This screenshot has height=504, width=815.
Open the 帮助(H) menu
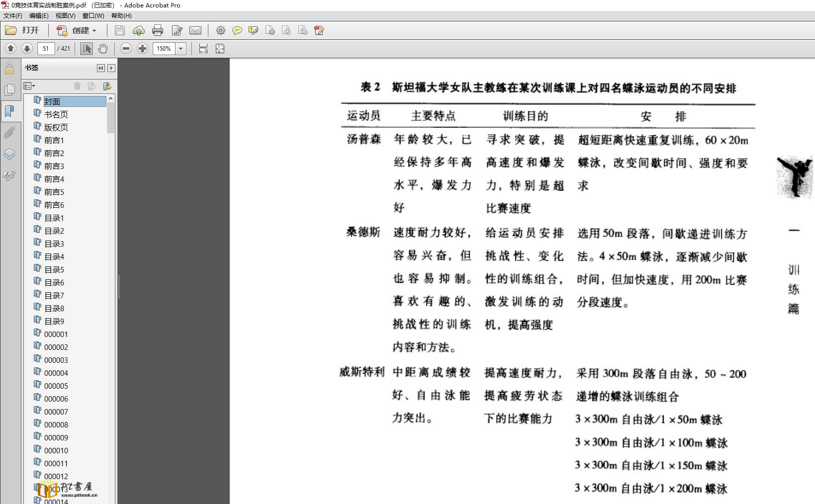121,15
